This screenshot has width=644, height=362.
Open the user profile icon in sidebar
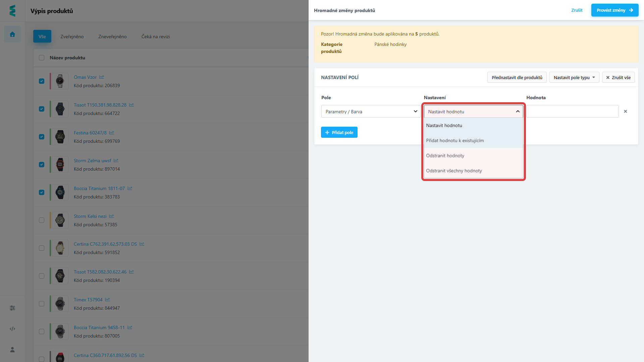point(12,350)
